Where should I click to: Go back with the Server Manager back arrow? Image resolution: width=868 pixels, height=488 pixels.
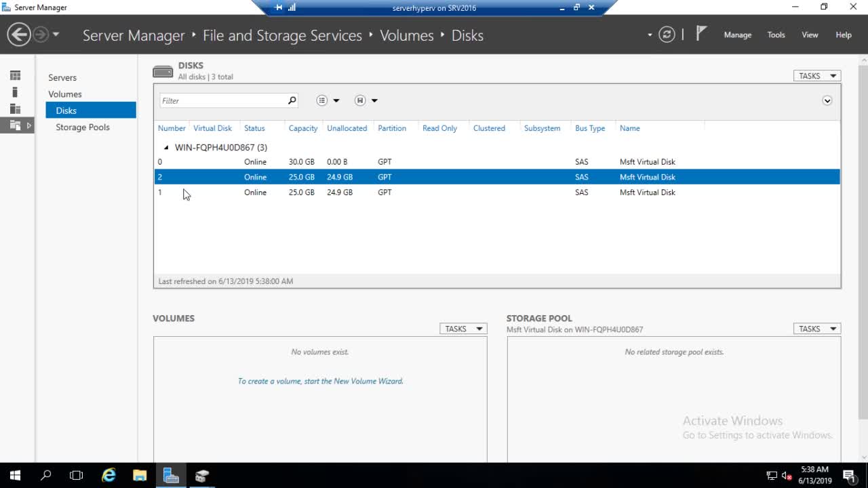pos(19,35)
